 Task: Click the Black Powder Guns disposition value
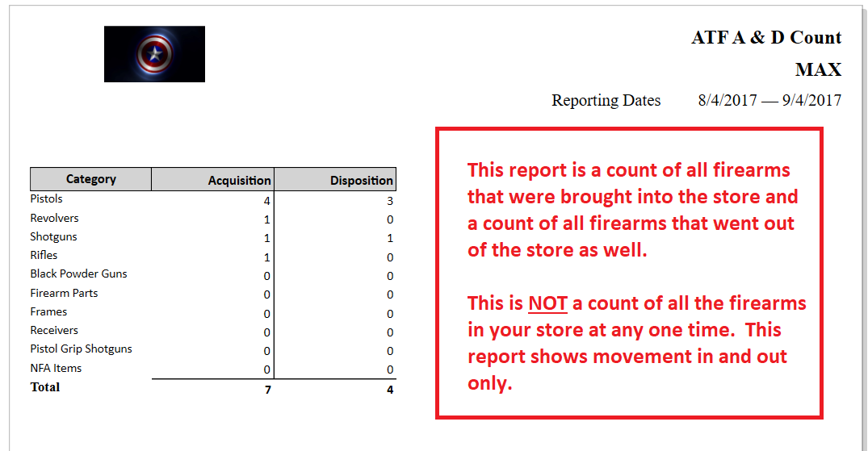(x=390, y=276)
